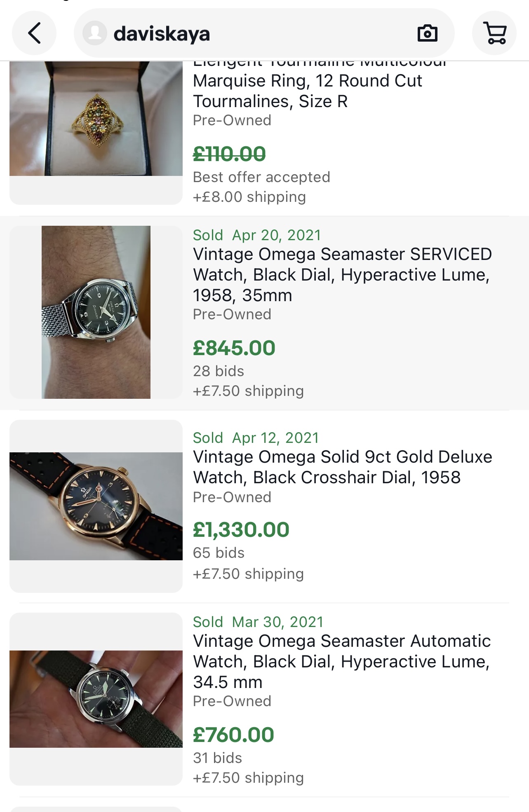Tap the 28 bids count
This screenshot has width=529, height=812.
(x=219, y=371)
